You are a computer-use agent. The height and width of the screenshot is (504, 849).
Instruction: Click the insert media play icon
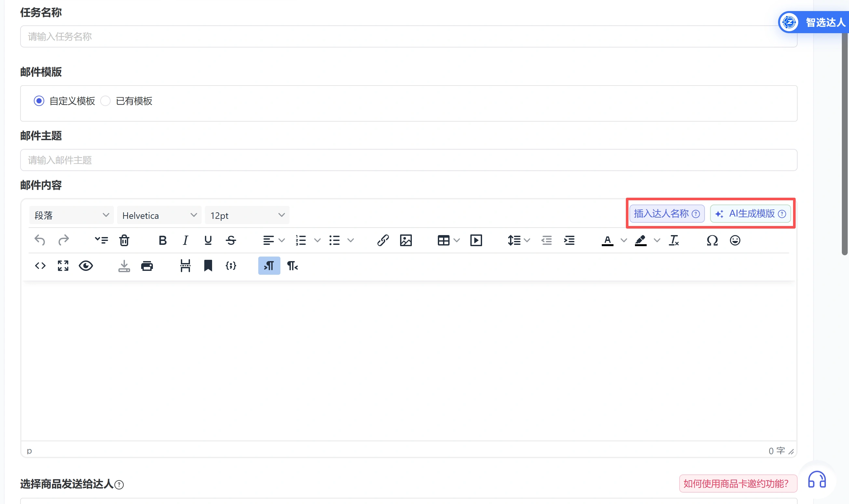coord(476,240)
